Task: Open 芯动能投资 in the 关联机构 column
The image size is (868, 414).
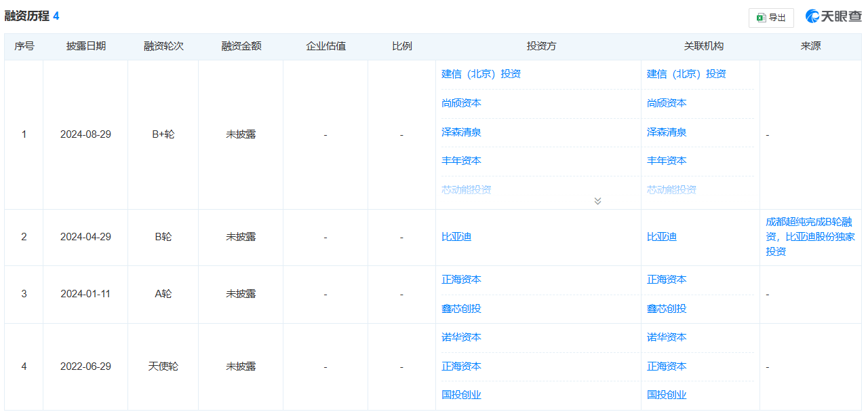Action: [x=671, y=190]
